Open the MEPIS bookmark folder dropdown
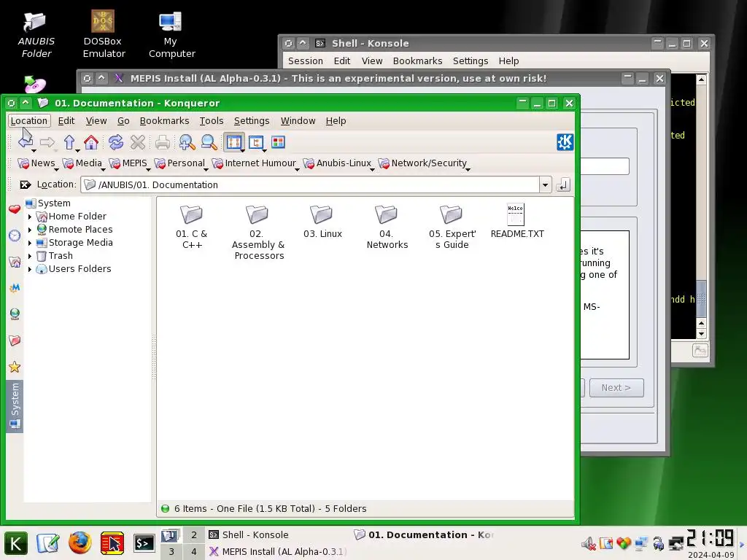747x560 pixels. coord(129,163)
